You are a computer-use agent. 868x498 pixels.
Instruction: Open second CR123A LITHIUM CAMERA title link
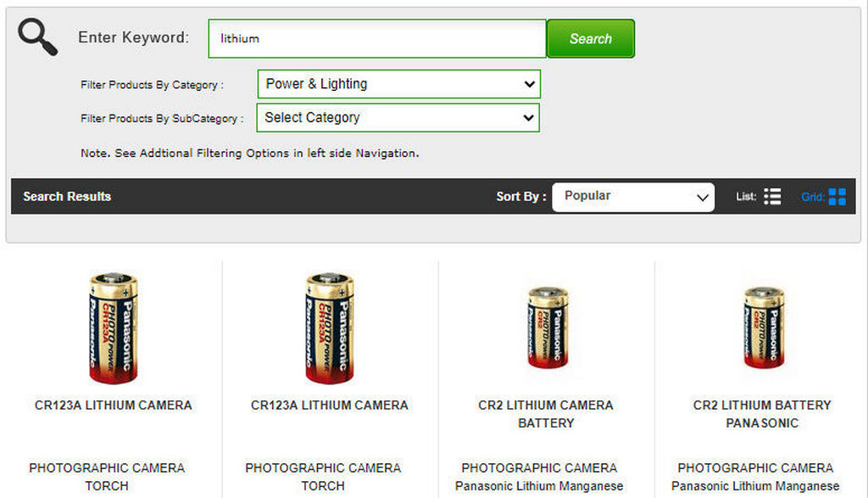330,406
